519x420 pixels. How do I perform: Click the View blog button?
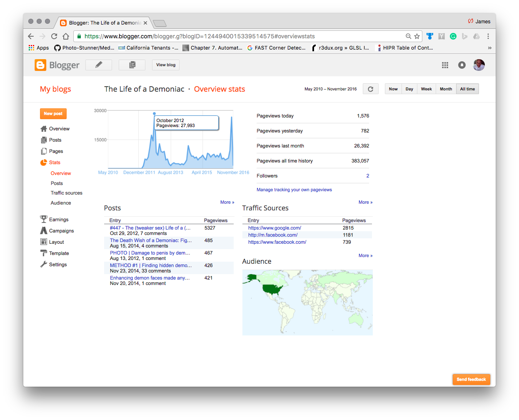click(166, 65)
